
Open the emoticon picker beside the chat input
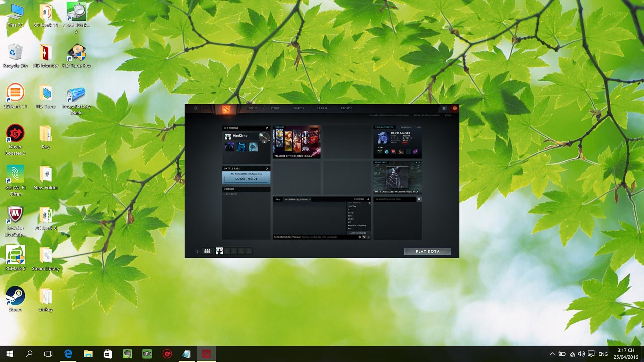pos(359,237)
